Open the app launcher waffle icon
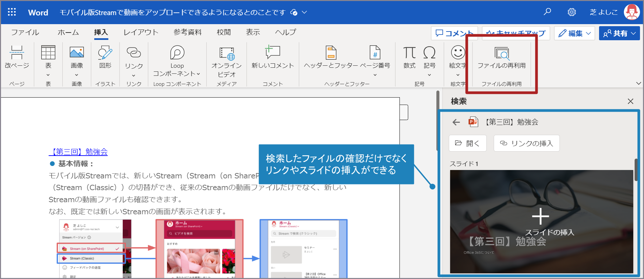The width and height of the screenshot is (644, 279). click(x=12, y=12)
